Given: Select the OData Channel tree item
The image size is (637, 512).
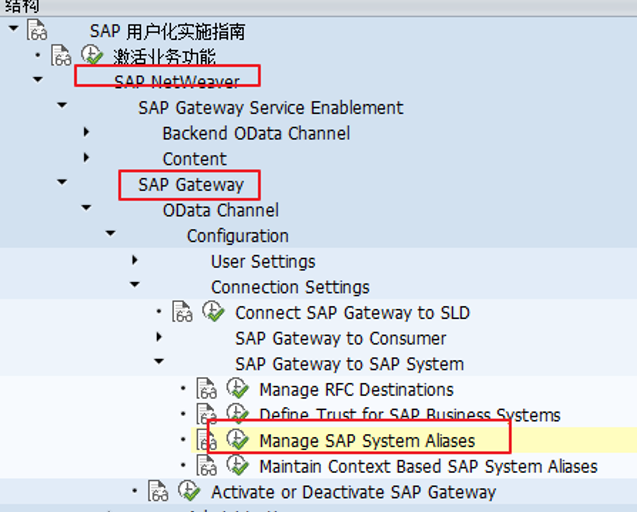Looking at the screenshot, I should click(x=220, y=210).
